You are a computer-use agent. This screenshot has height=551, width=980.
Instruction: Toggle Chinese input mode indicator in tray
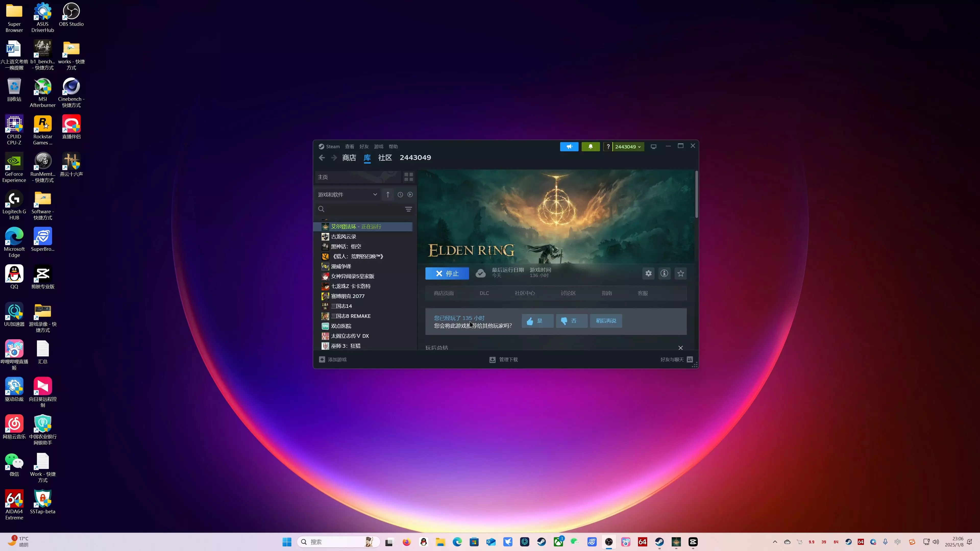pyautogui.click(x=898, y=542)
